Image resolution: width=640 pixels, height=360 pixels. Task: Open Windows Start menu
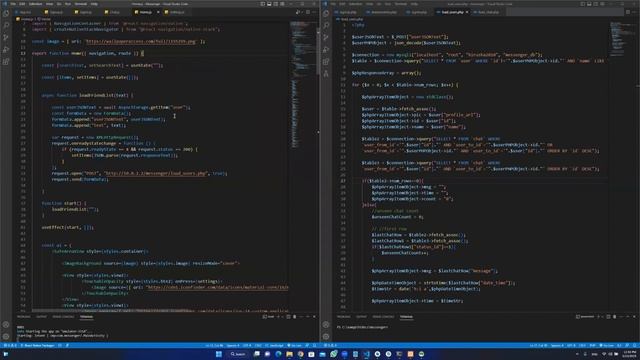[x=219, y=354]
